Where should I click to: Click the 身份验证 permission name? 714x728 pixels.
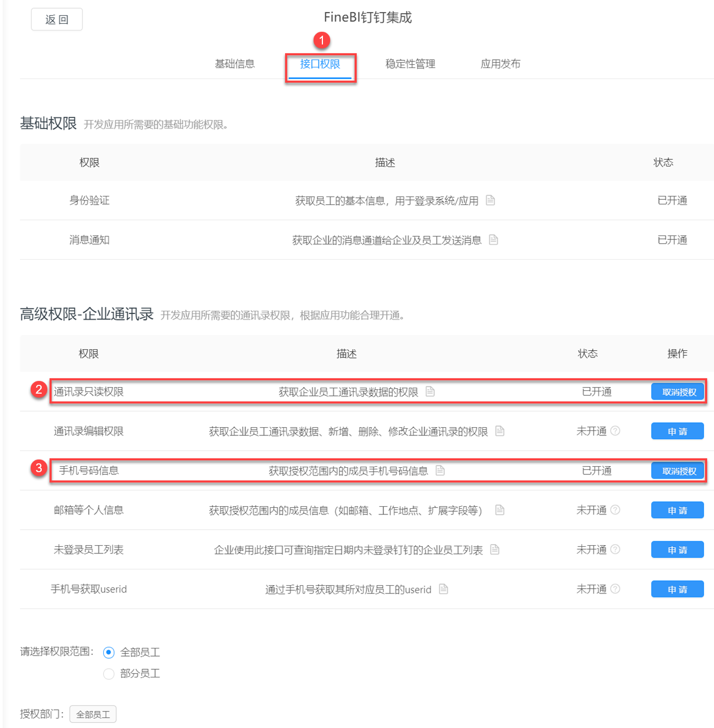(89, 200)
